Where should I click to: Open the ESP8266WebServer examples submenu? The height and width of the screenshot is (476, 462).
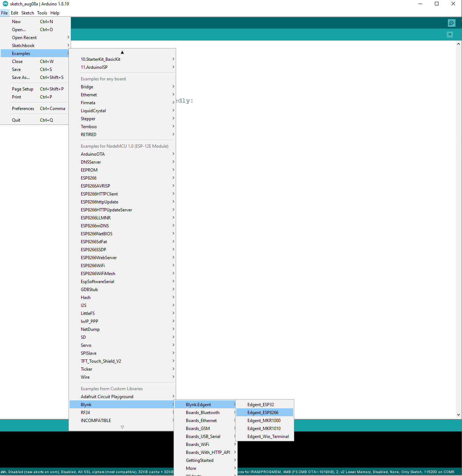122,258
